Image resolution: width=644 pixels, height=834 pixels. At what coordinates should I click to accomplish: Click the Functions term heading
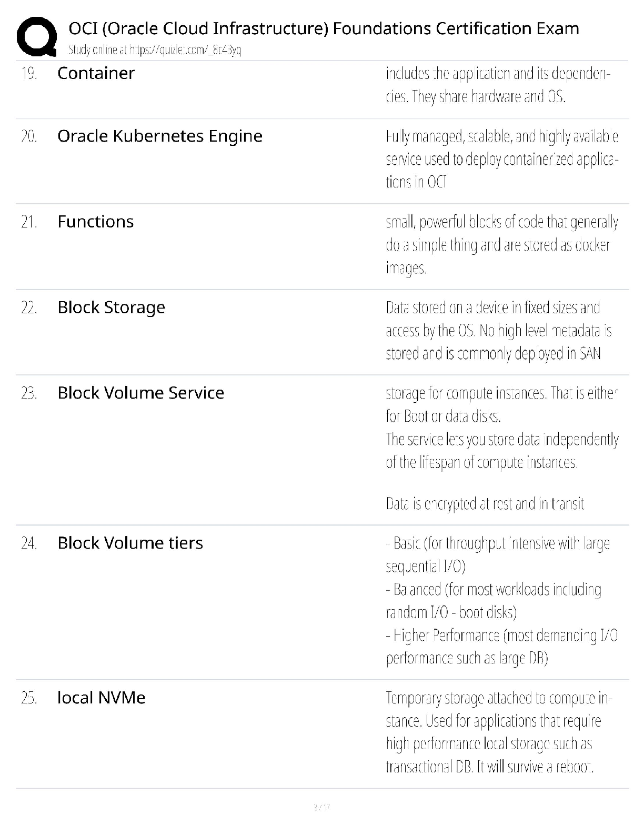pos(95,222)
